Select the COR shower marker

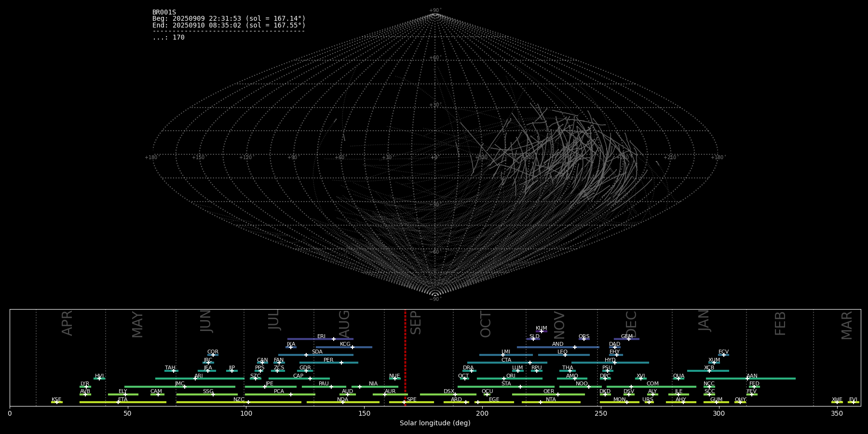(x=213, y=355)
